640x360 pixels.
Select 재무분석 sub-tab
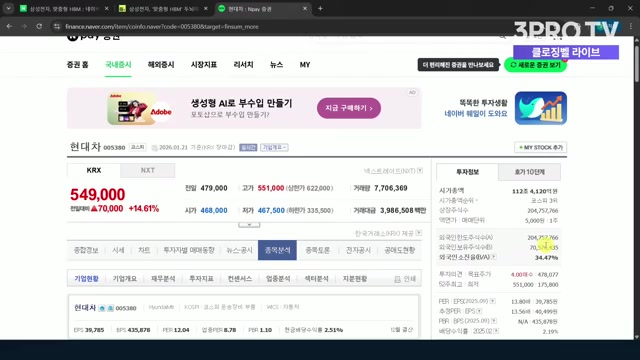163,279
